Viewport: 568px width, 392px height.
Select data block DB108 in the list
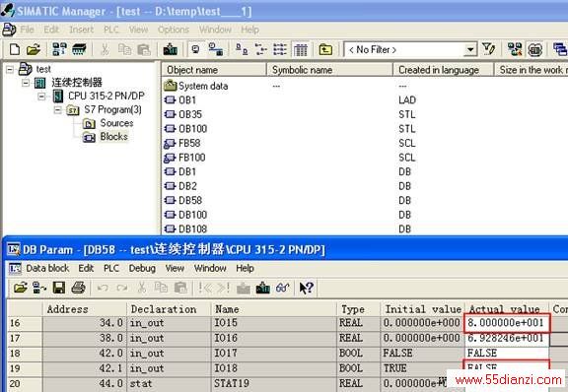(185, 229)
